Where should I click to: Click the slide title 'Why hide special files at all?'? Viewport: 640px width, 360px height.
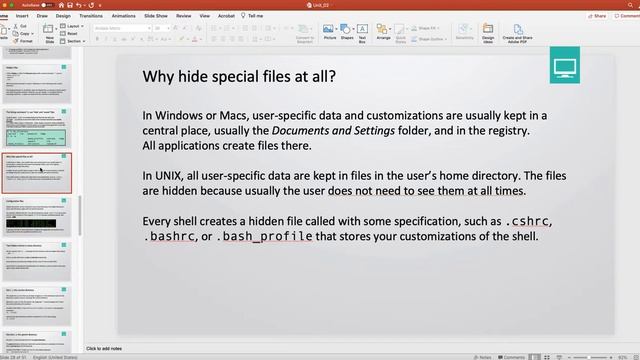tap(239, 76)
